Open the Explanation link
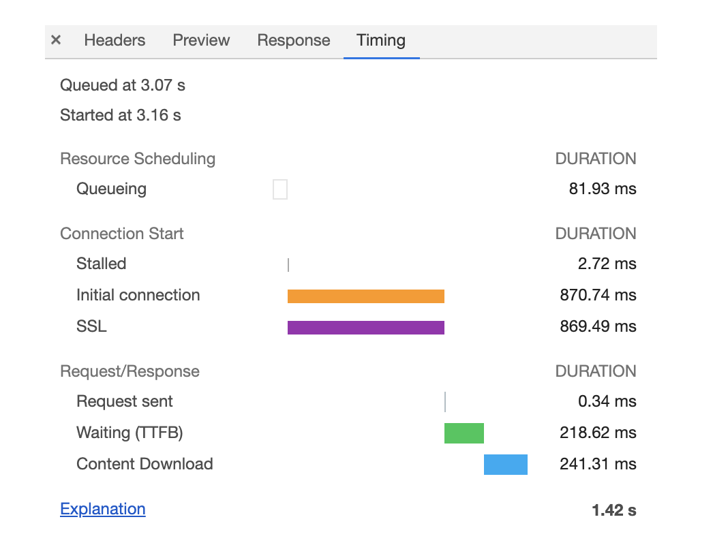728x560 pixels. coord(103,509)
